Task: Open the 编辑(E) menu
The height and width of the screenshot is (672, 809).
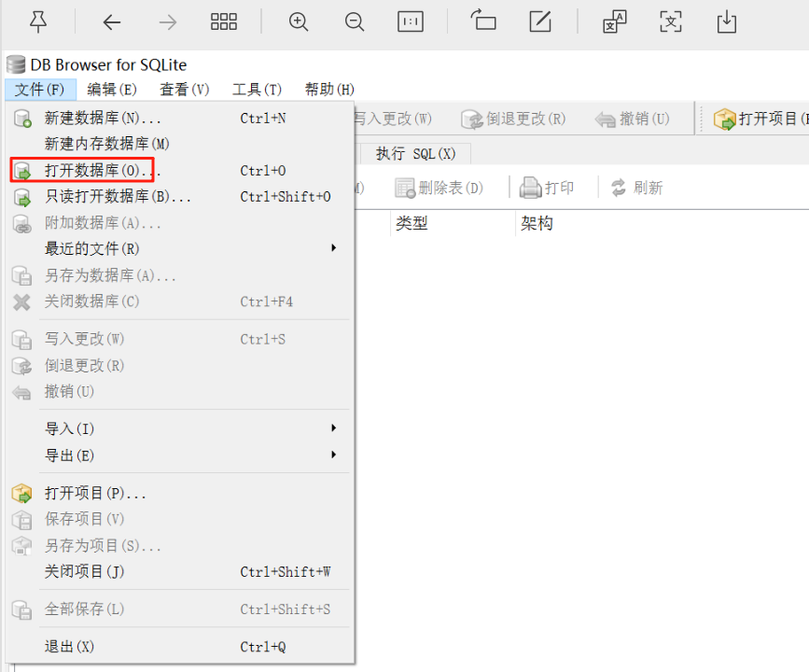Action: [x=112, y=90]
